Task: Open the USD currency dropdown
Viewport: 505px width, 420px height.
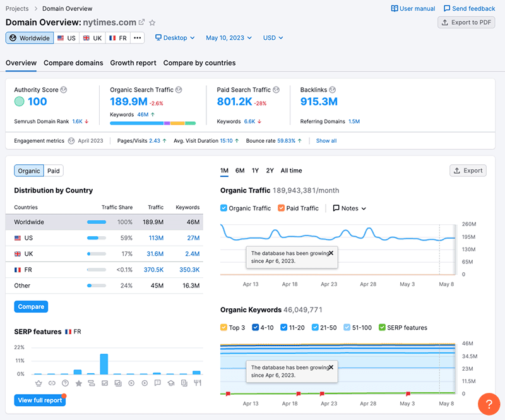Action: tap(273, 38)
